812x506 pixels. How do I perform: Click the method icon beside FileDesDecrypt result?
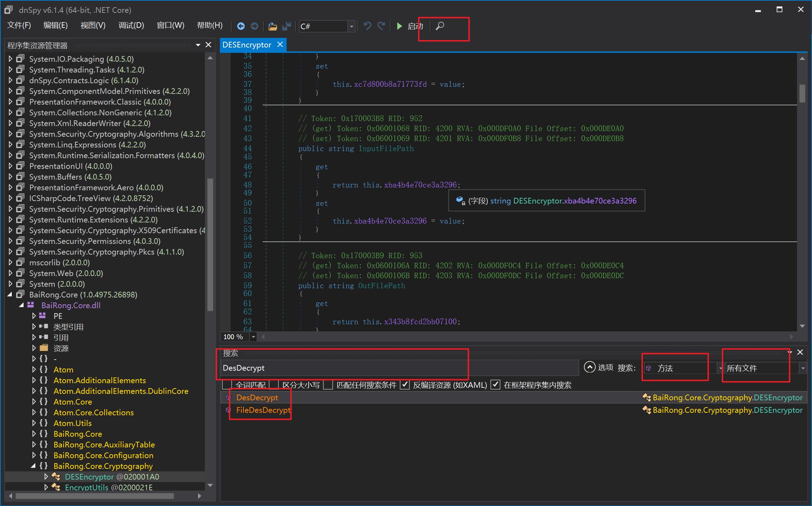point(228,410)
